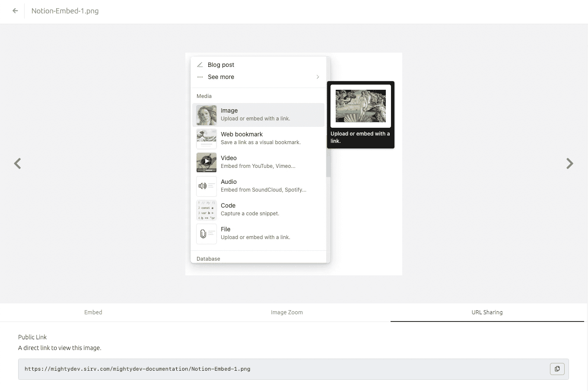
Task: Go back with the left chevron arrow
Action: pyautogui.click(x=18, y=163)
